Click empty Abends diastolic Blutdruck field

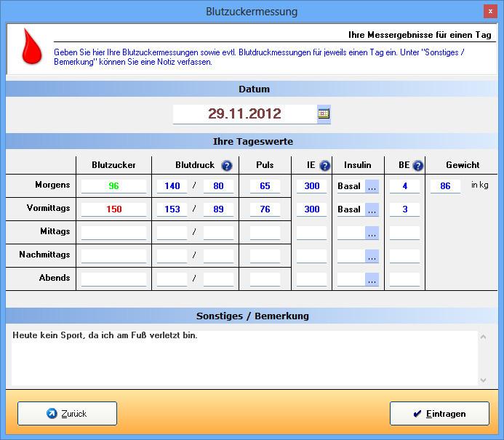pos(219,279)
